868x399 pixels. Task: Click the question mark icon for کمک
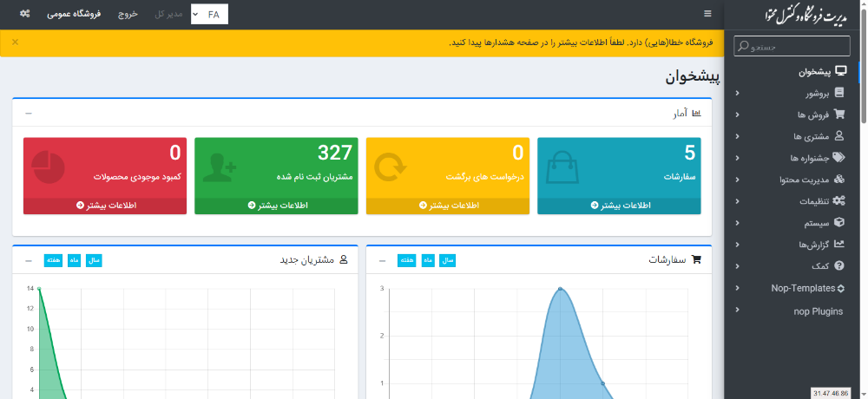click(838, 266)
